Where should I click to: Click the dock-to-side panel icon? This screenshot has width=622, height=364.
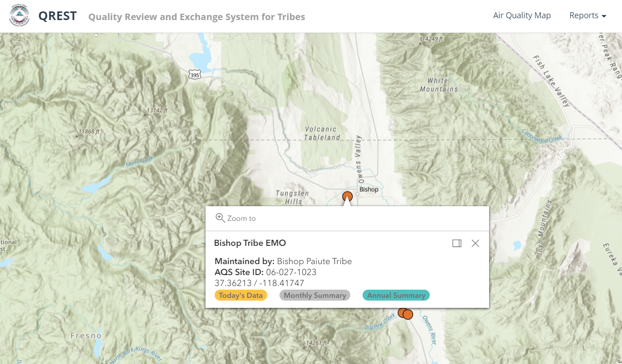click(x=457, y=243)
